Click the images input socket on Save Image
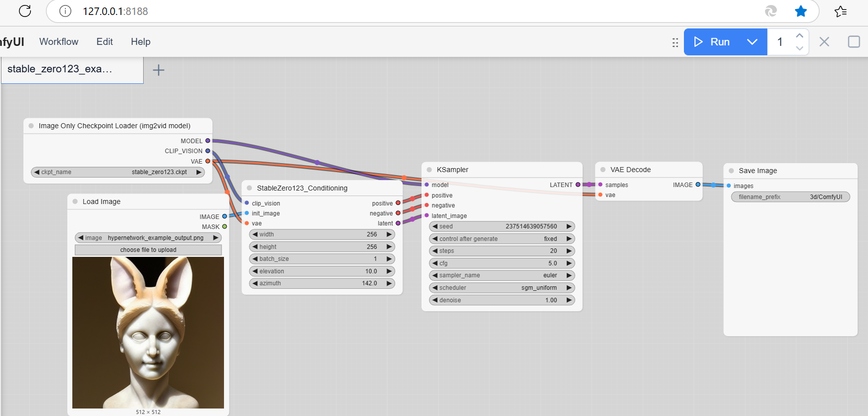The width and height of the screenshot is (868, 416). [729, 186]
